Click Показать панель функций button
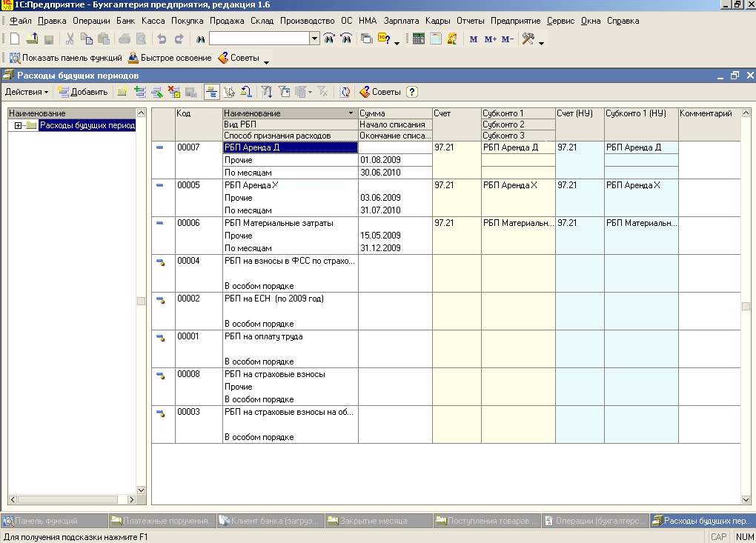 point(64,58)
